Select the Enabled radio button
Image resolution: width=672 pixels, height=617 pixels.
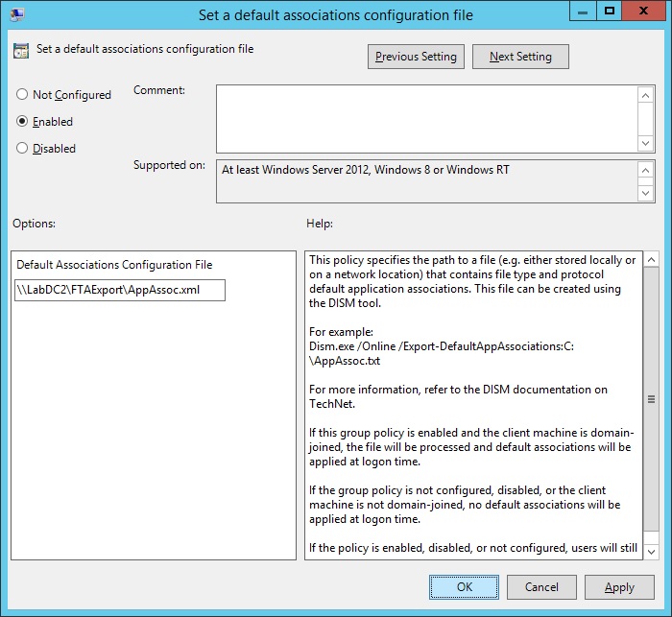tap(22, 122)
